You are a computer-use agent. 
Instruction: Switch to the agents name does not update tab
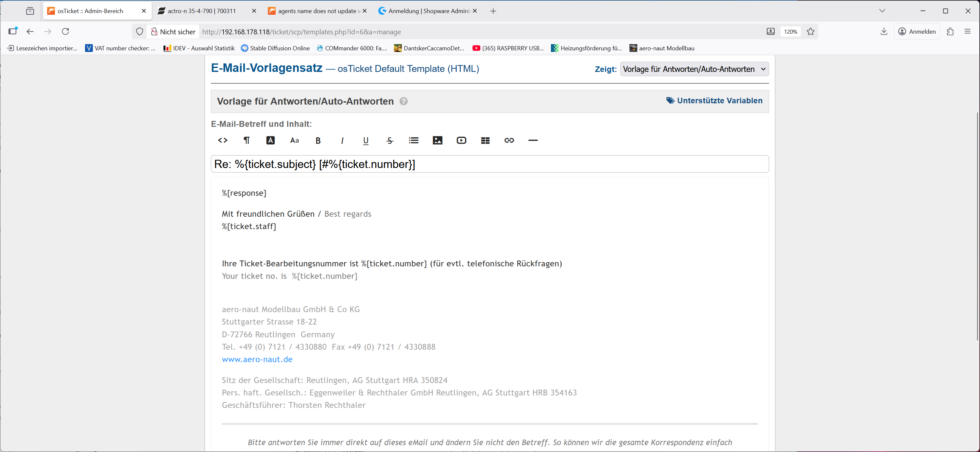coord(317,11)
